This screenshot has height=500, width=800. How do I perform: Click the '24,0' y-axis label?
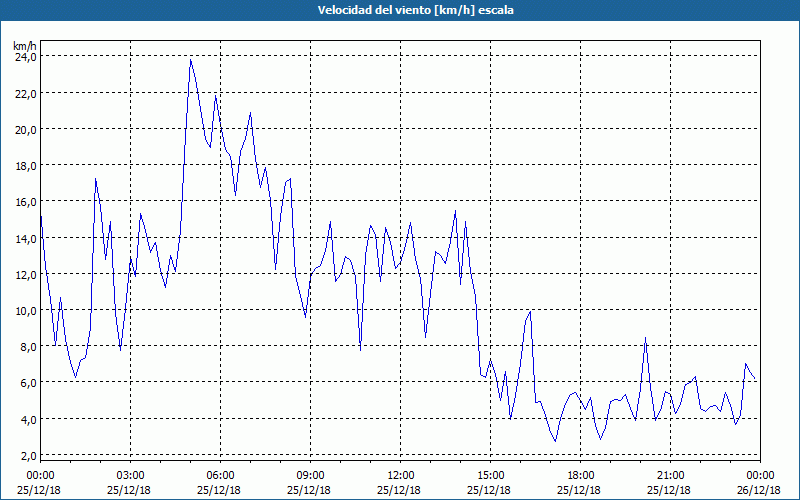(x=26, y=57)
